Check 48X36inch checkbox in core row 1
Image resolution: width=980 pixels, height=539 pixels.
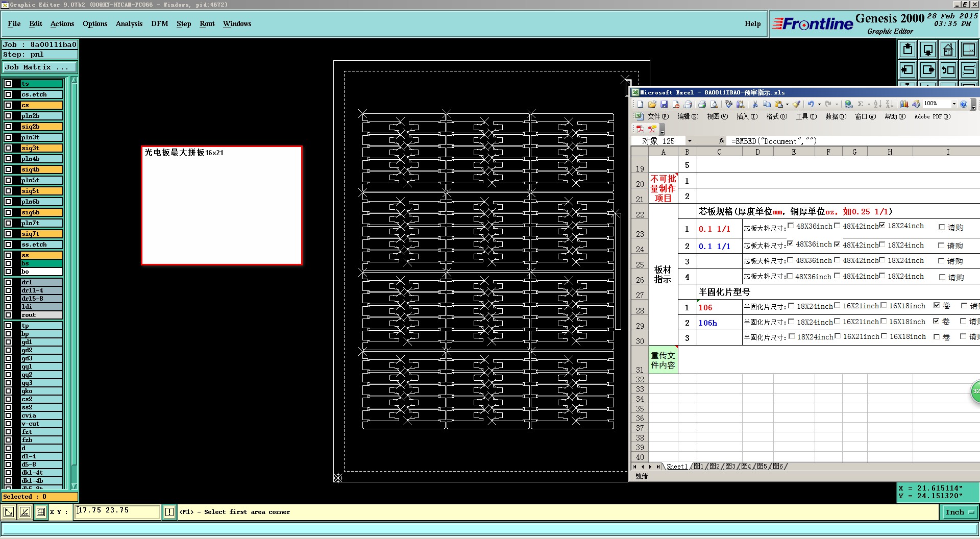coord(791,226)
